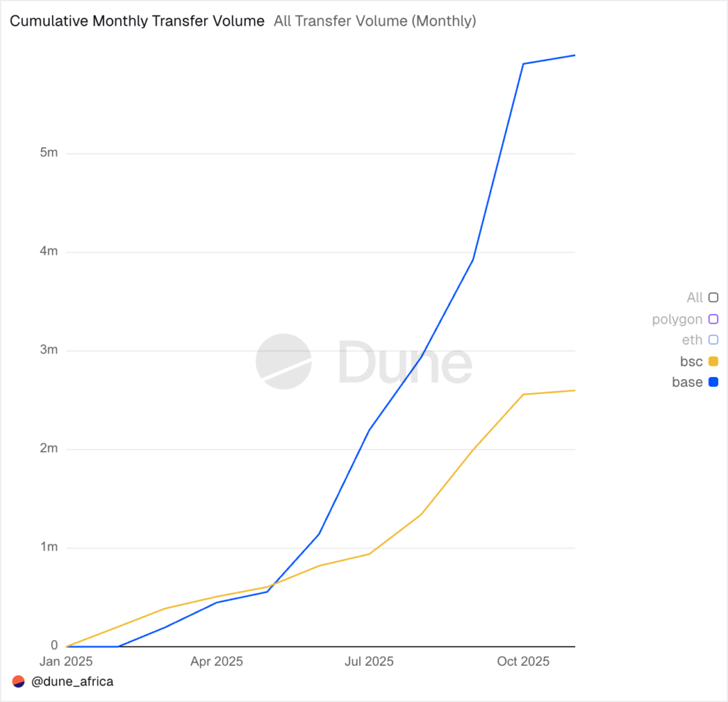Enable the eth series checkbox

tap(713, 340)
